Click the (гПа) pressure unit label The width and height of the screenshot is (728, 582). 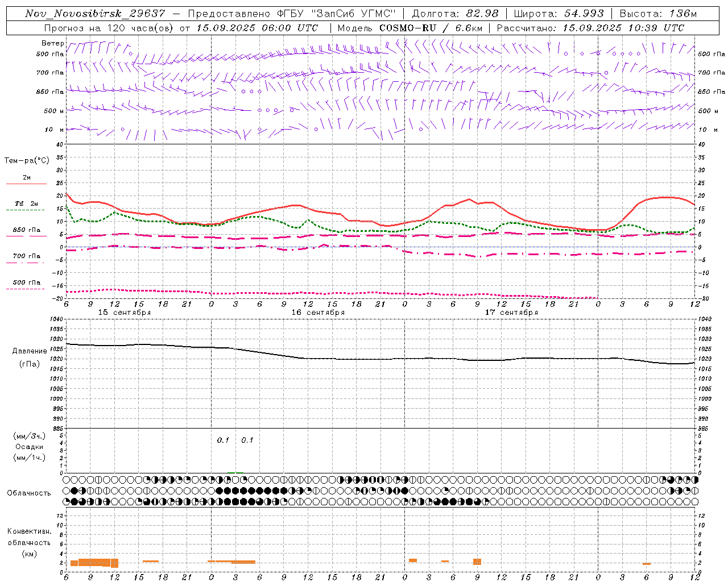coord(30,364)
